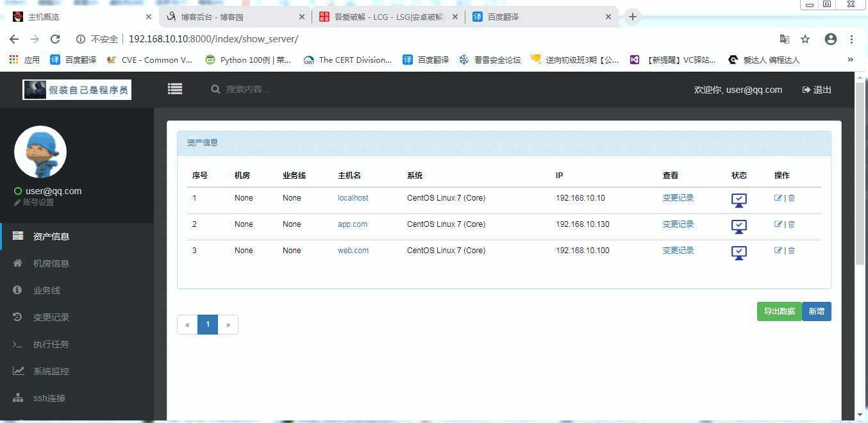The height and width of the screenshot is (423, 868).
Task: Click the info icon beside 业务线
Action: [x=18, y=290]
